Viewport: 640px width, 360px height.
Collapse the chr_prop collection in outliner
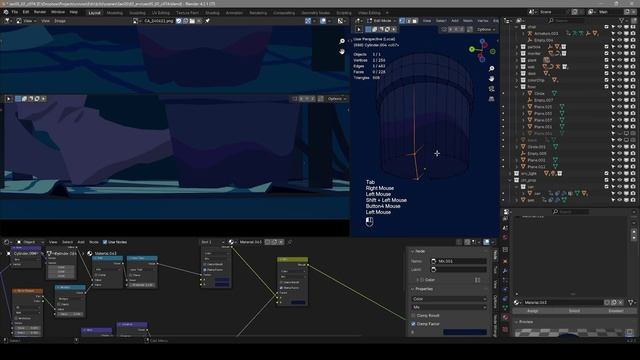(x=510, y=180)
